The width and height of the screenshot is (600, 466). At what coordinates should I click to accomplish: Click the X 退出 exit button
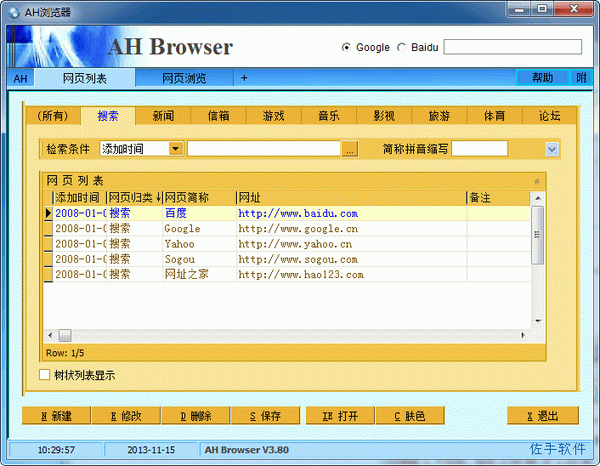coord(543,416)
